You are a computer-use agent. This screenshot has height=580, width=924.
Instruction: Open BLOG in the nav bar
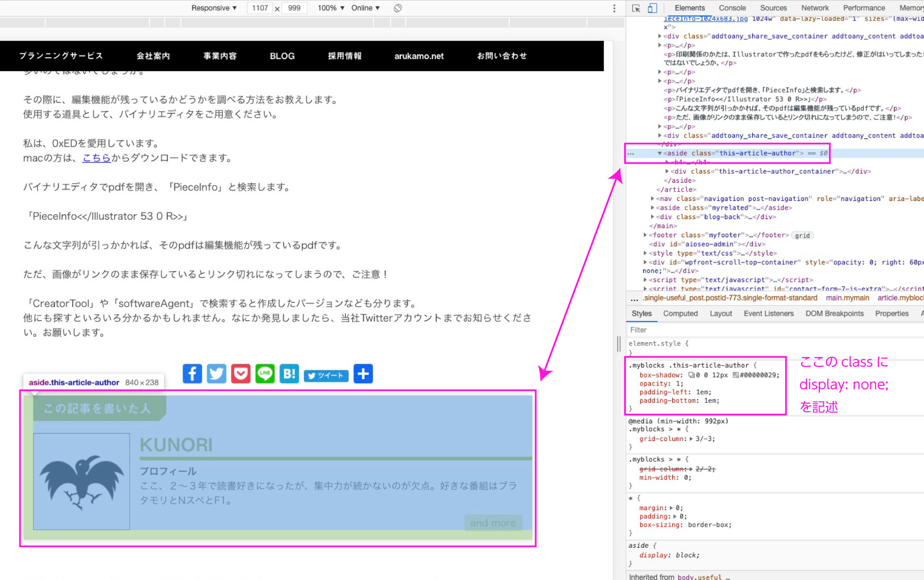tap(282, 56)
